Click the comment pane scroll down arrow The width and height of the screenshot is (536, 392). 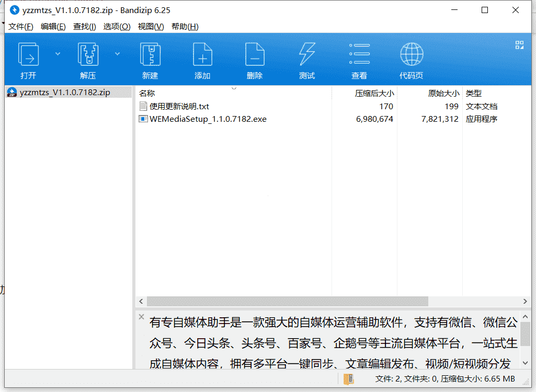526,363
